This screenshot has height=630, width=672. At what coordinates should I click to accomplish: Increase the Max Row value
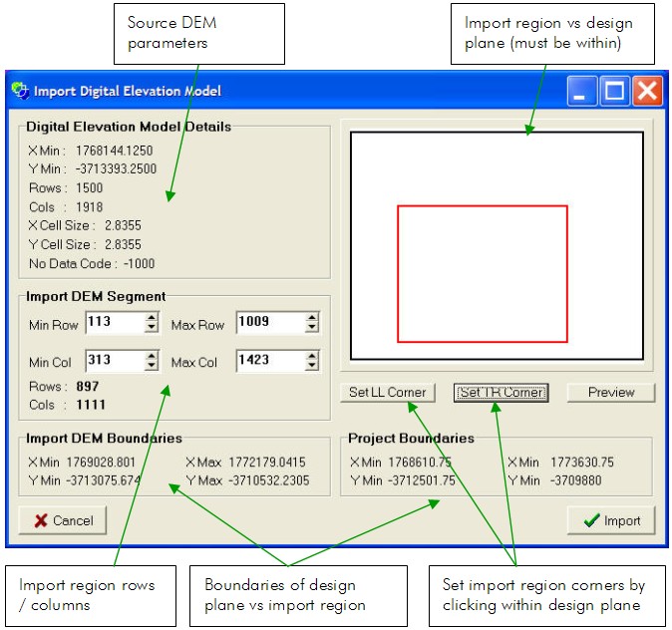point(312,317)
